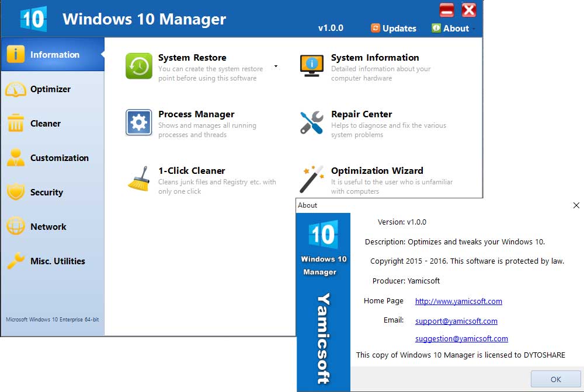Screen dimensions: 584x392
Task: Click the Windows 10 logo in About dialog
Action: (324, 235)
